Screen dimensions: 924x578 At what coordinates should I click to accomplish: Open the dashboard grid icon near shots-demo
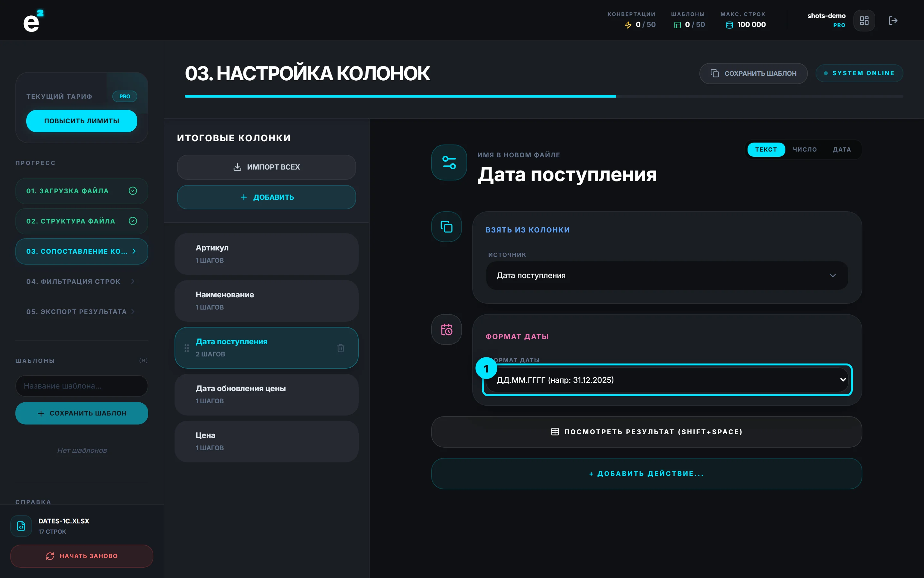[864, 20]
